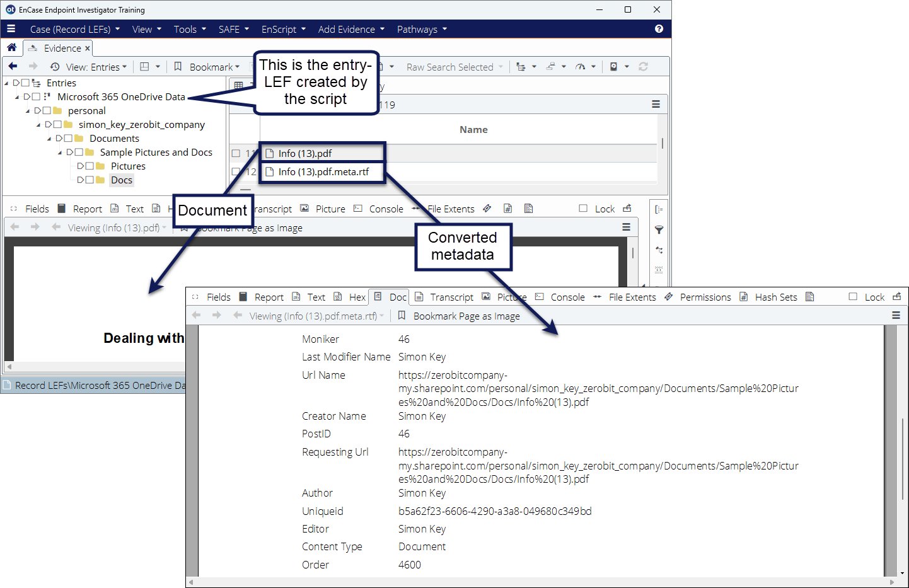The height and width of the screenshot is (588, 909).
Task: Open the table view icon above Name column
Action: (x=239, y=85)
